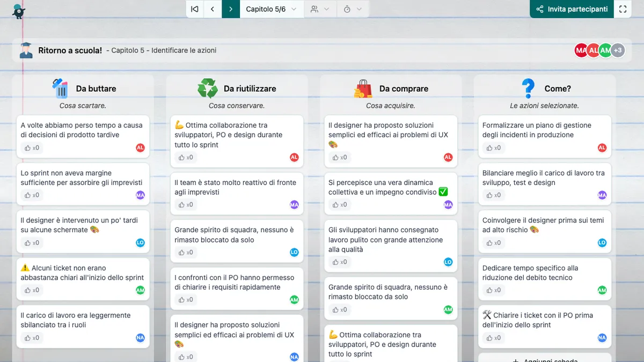Select the recycle icon of Da riutilizzare
644x362 pixels.
click(209, 87)
